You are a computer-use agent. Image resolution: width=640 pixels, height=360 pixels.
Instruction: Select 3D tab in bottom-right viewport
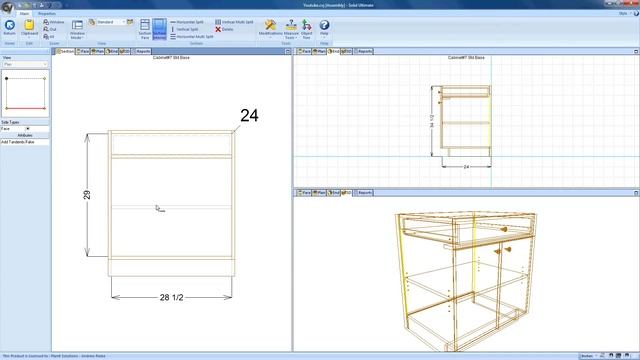click(347, 193)
